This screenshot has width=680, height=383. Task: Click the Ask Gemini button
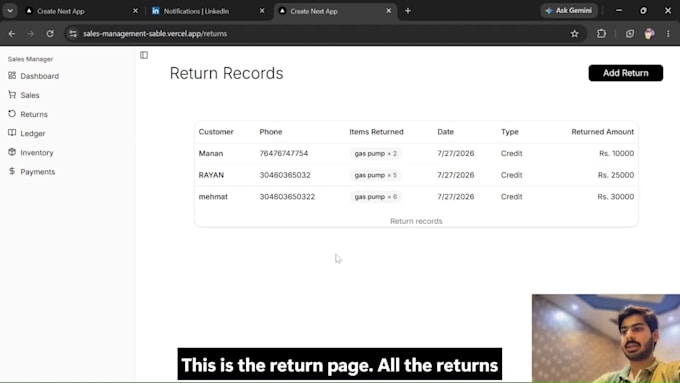[x=569, y=10]
